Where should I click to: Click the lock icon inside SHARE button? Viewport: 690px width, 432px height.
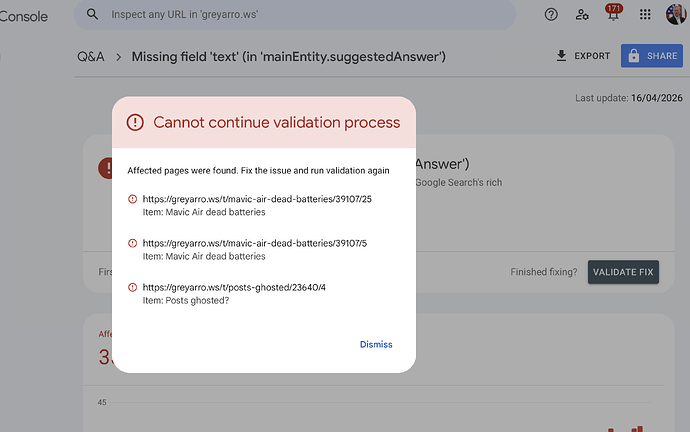(x=633, y=56)
